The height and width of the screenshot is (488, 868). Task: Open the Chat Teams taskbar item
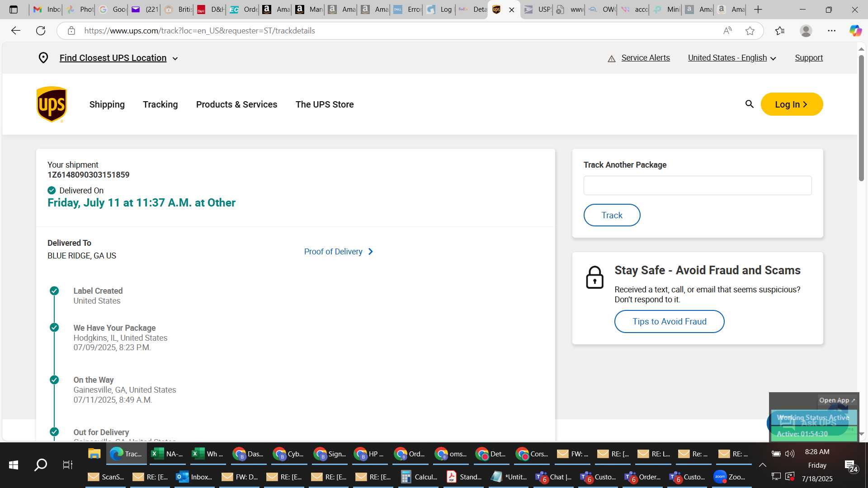tap(553, 477)
